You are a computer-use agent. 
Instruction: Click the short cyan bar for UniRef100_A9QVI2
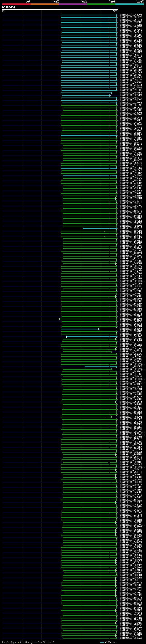coord(100,228)
